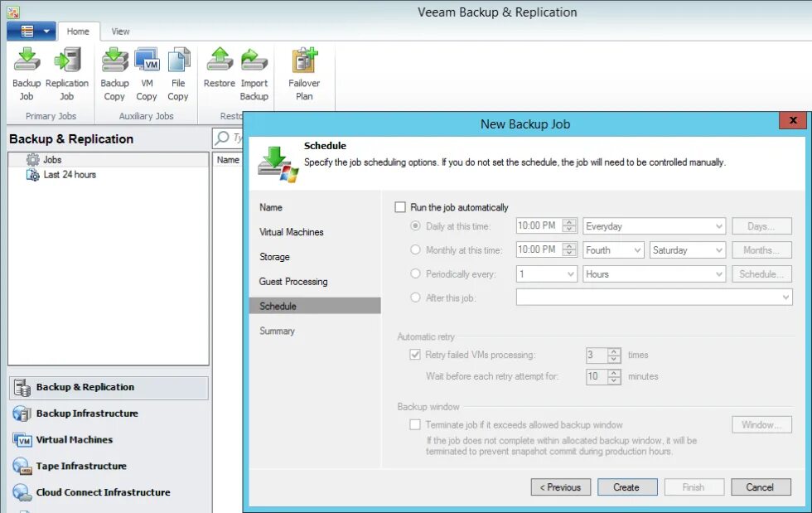Screen dimensions: 812x513
Task: Enable Run the job automatically checkbox
Action: tap(399, 207)
